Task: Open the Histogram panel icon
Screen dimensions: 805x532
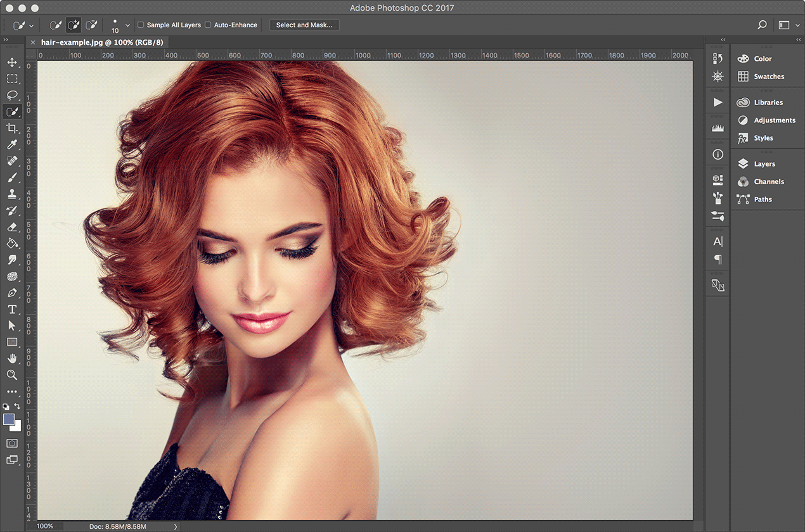Action: coord(718,128)
